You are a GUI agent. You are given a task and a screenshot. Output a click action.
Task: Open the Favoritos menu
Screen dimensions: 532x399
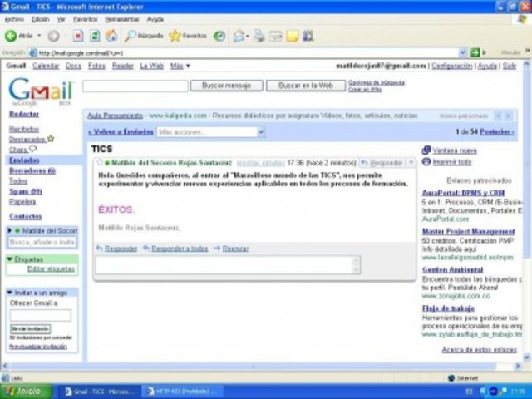tap(86, 19)
